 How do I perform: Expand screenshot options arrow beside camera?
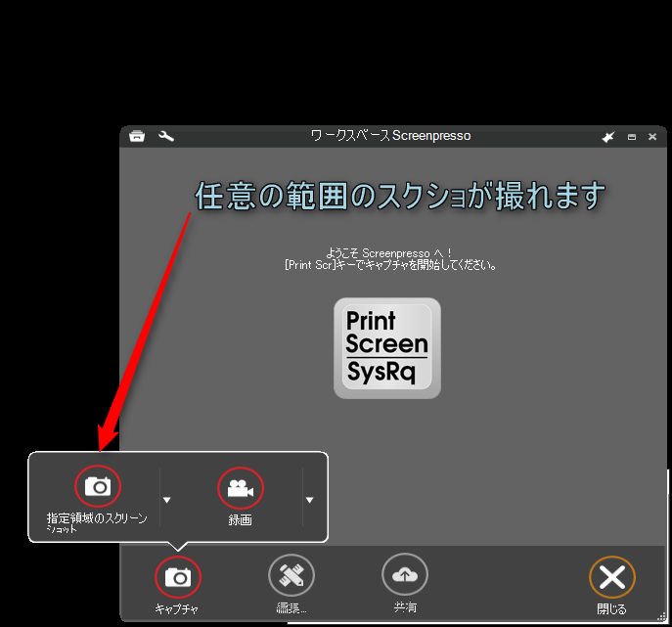coord(166,500)
